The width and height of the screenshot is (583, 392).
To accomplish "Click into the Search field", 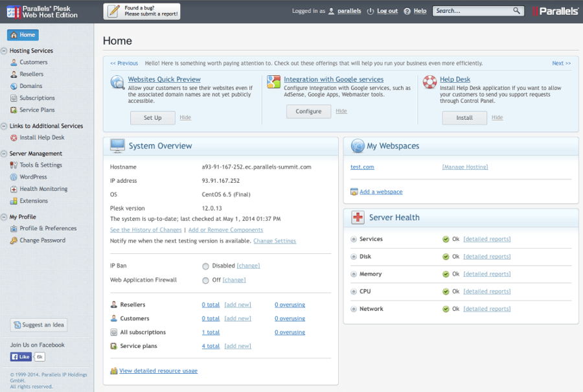I will (473, 11).
